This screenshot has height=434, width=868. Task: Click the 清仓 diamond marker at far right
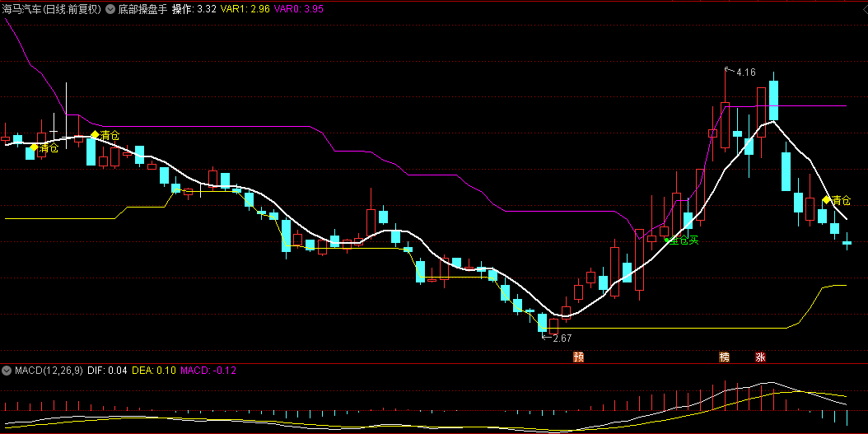click(826, 200)
